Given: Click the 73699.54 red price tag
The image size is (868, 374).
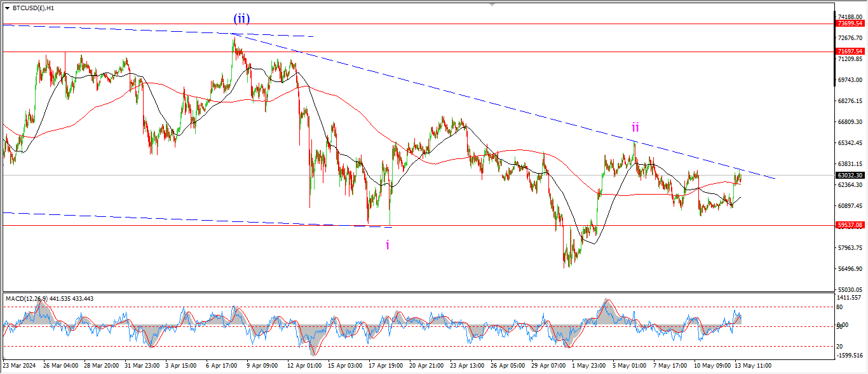Looking at the screenshot, I should [x=850, y=24].
